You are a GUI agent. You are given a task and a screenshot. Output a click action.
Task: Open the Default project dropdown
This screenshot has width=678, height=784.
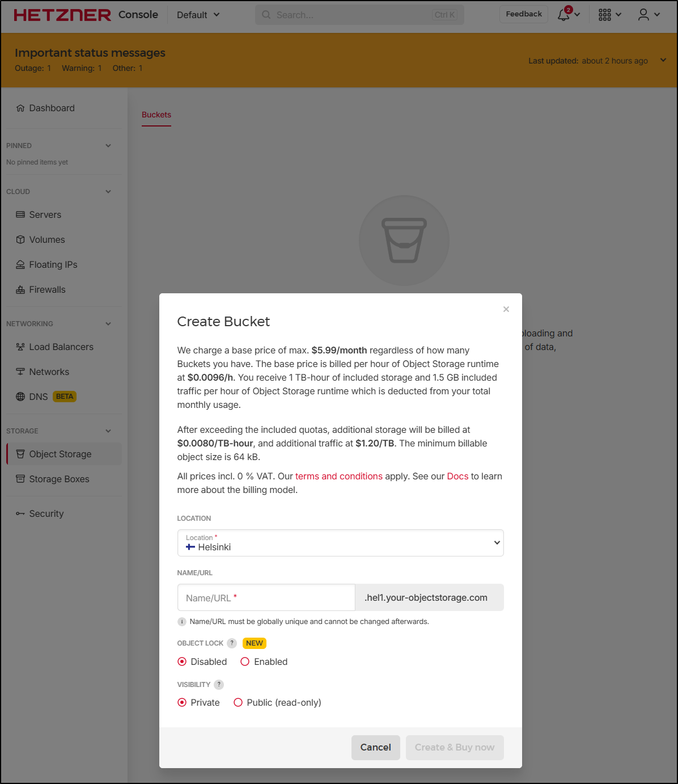198,15
